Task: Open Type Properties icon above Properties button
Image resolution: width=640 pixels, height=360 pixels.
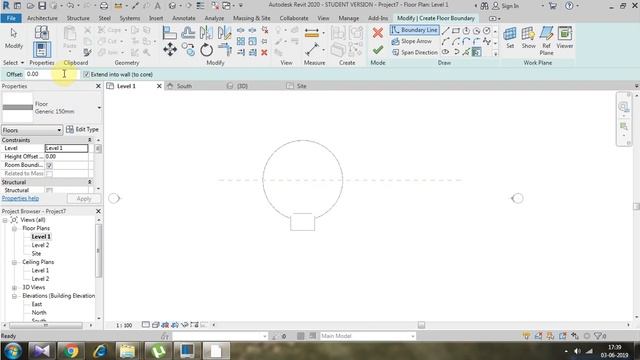Action: pyautogui.click(x=42, y=33)
